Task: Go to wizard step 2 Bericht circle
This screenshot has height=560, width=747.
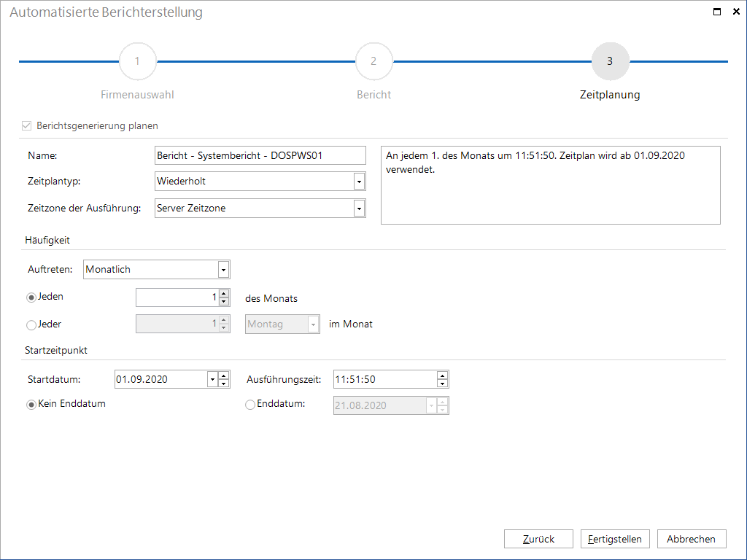Action: pyautogui.click(x=374, y=61)
